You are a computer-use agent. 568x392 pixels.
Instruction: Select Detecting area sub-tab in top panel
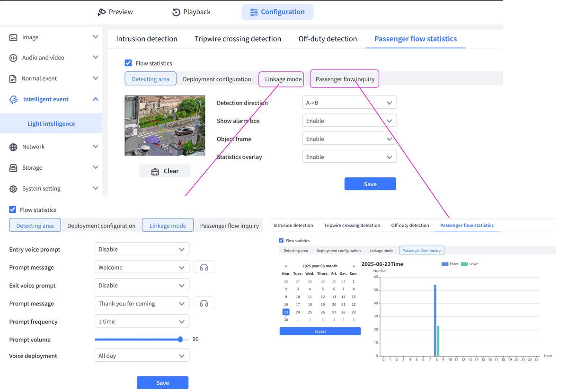click(x=151, y=78)
